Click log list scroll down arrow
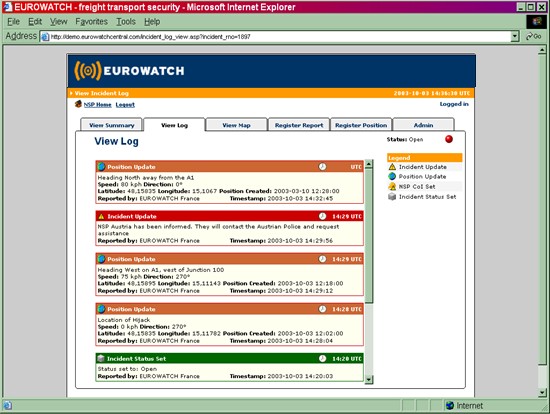 tap(368, 379)
